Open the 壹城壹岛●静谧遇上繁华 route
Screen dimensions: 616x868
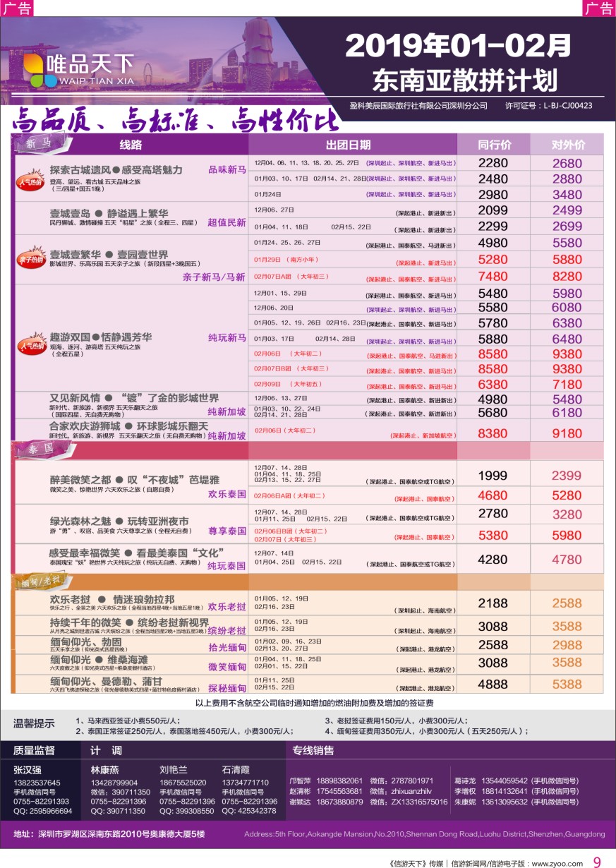coord(109,213)
